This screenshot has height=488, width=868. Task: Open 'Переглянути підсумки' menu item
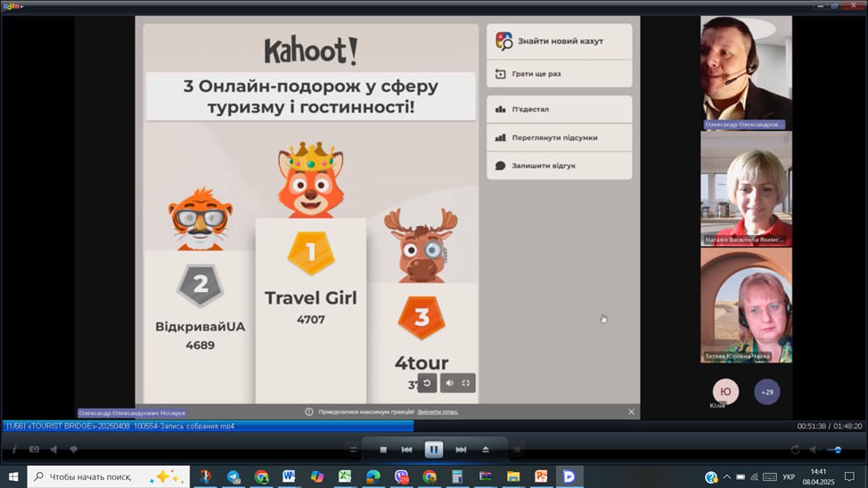coord(559,137)
